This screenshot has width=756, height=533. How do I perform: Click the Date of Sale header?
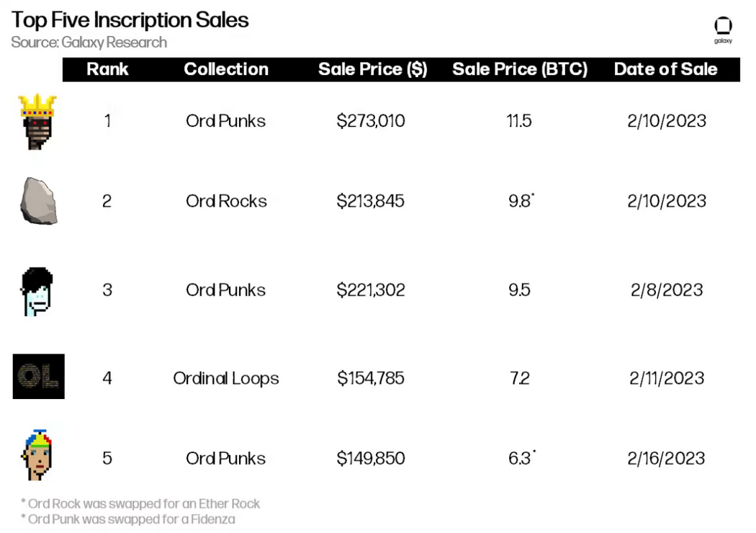tap(665, 69)
